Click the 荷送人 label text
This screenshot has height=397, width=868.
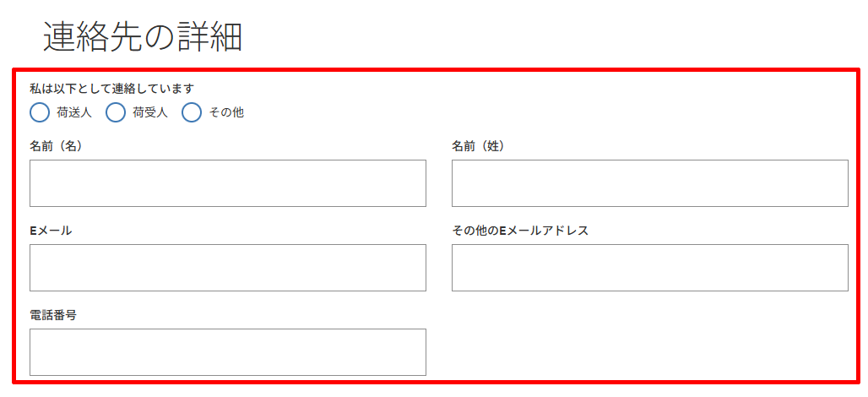73,113
